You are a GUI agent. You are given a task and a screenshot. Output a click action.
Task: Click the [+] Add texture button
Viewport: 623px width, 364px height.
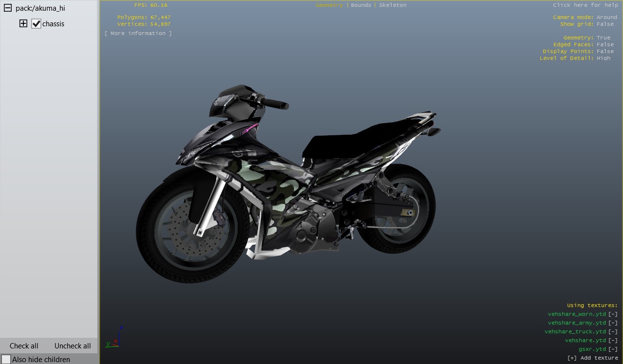(x=592, y=358)
